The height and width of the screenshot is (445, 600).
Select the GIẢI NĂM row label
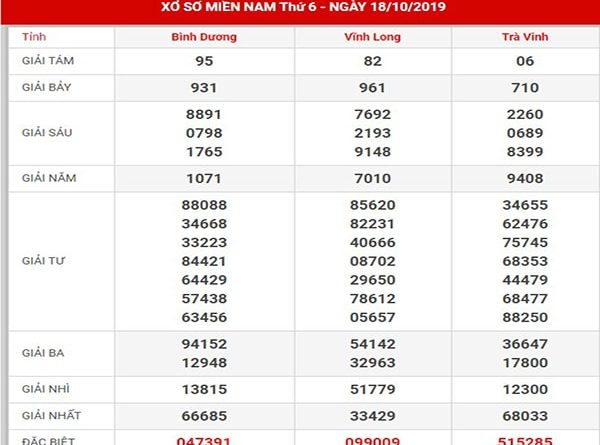49,178
